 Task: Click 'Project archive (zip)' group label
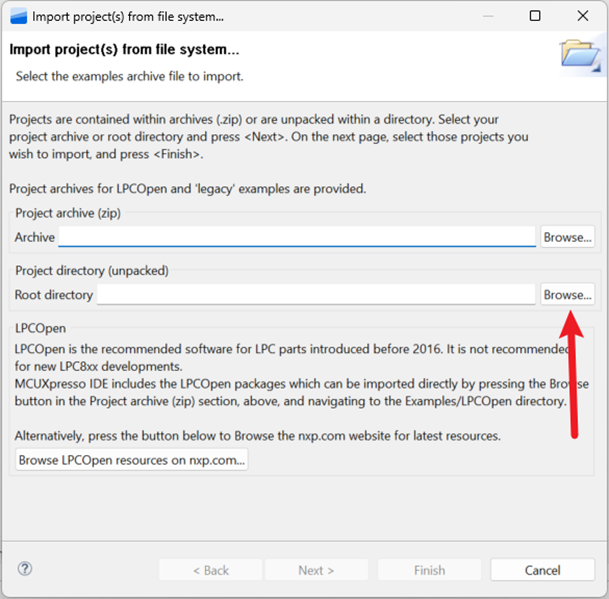pyautogui.click(x=68, y=213)
